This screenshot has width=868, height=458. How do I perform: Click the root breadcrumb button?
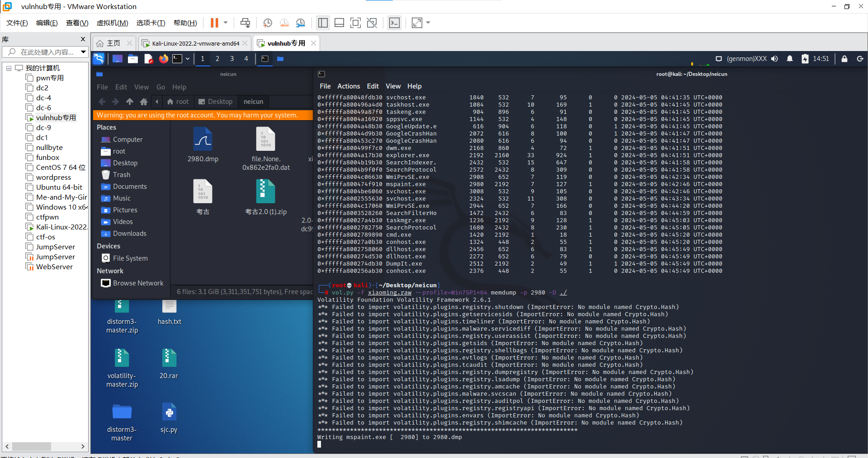(178, 102)
